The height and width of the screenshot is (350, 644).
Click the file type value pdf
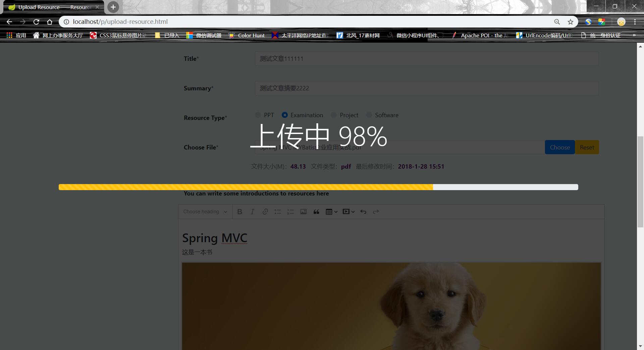[x=346, y=167]
